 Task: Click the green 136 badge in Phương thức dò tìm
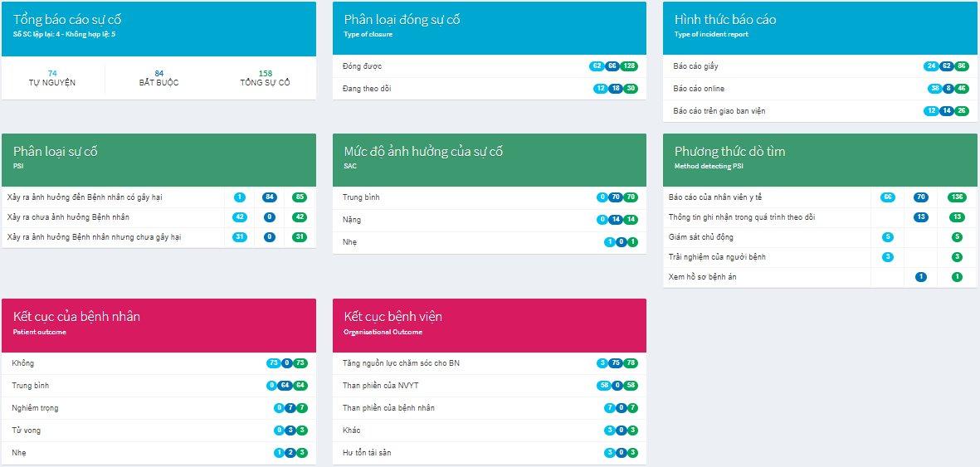pyautogui.click(x=957, y=197)
